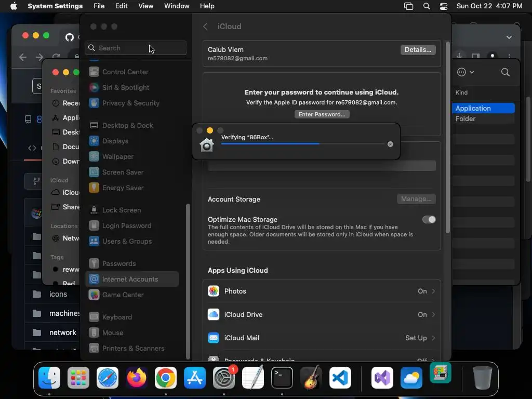
Task: Expand Photos iCloud options
Action: [x=322, y=291]
